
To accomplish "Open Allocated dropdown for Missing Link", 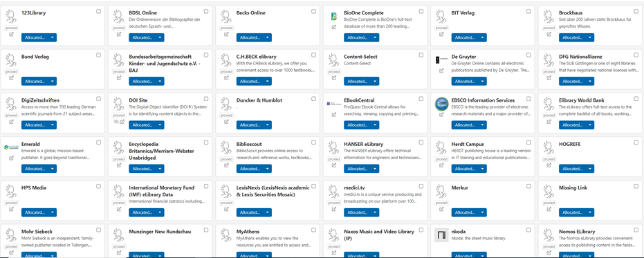I will [x=590, y=212].
